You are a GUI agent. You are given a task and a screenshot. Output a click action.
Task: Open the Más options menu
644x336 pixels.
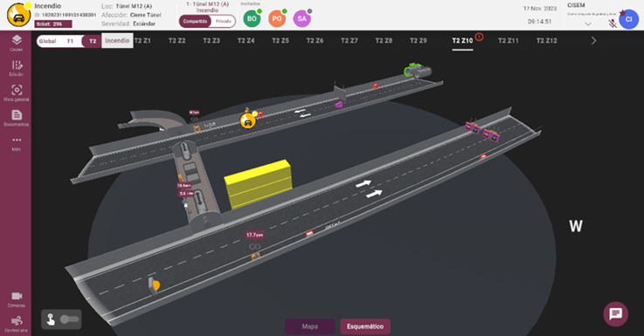(x=16, y=143)
